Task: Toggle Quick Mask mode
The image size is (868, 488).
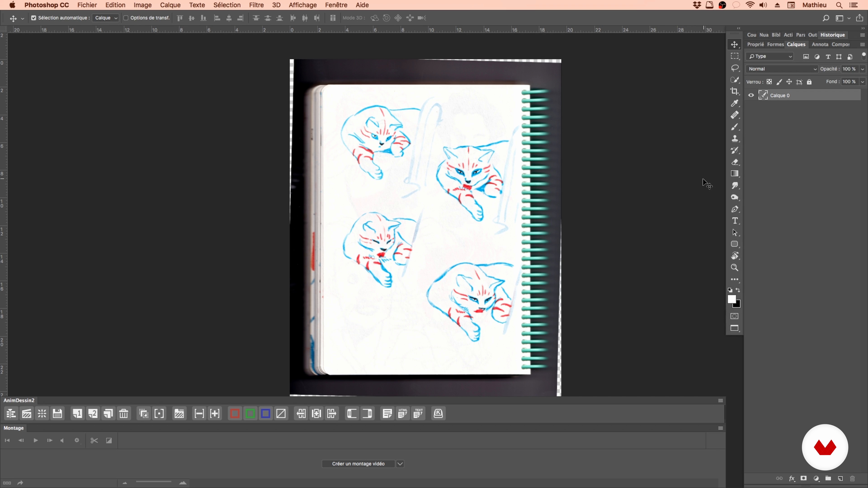Action: (x=735, y=316)
